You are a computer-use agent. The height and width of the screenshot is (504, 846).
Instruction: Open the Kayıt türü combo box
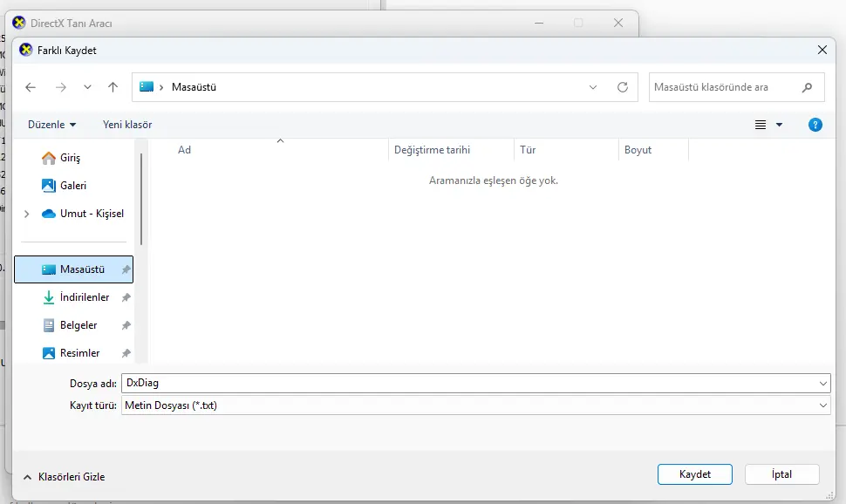476,405
